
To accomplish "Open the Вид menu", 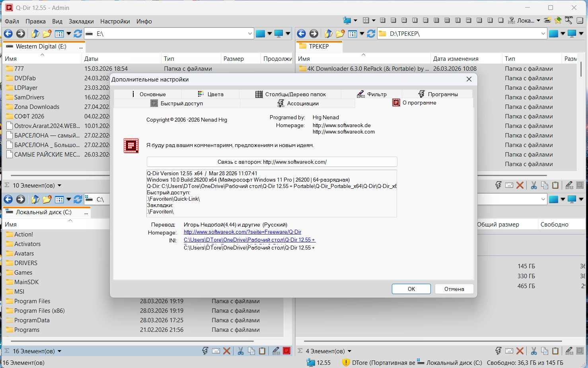I will pyautogui.click(x=57, y=21).
